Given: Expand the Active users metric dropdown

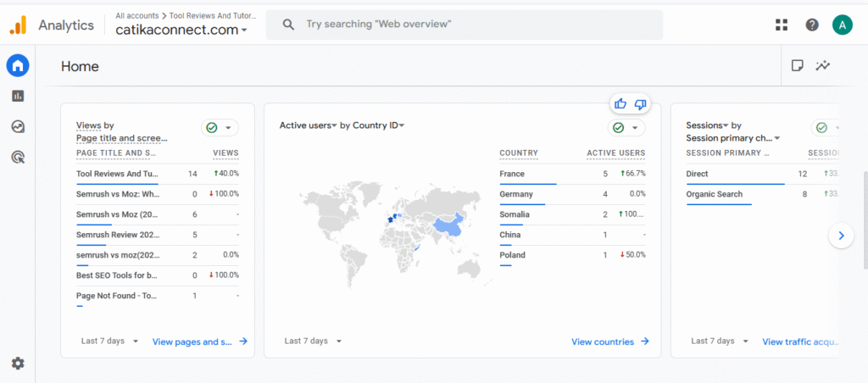Looking at the screenshot, I should coord(309,125).
